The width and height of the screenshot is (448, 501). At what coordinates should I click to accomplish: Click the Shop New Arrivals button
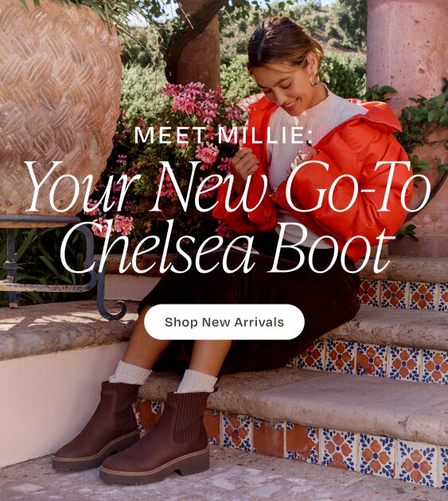pyautogui.click(x=224, y=322)
